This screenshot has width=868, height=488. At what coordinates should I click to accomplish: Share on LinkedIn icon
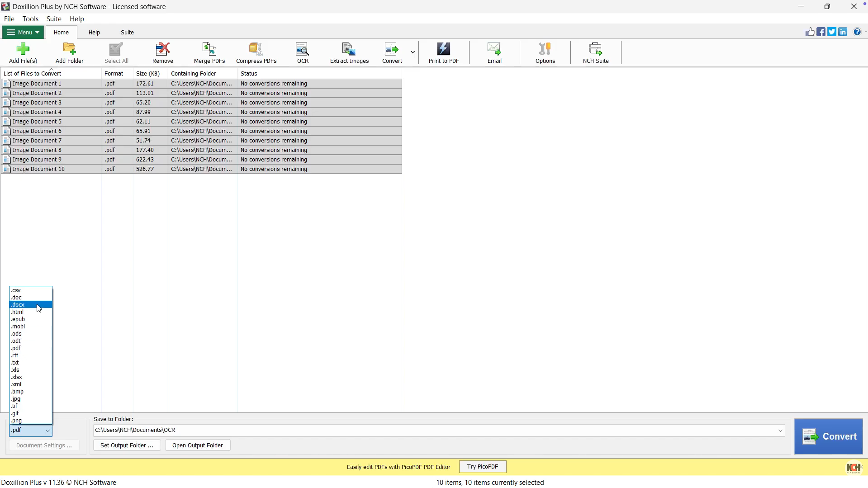click(842, 32)
